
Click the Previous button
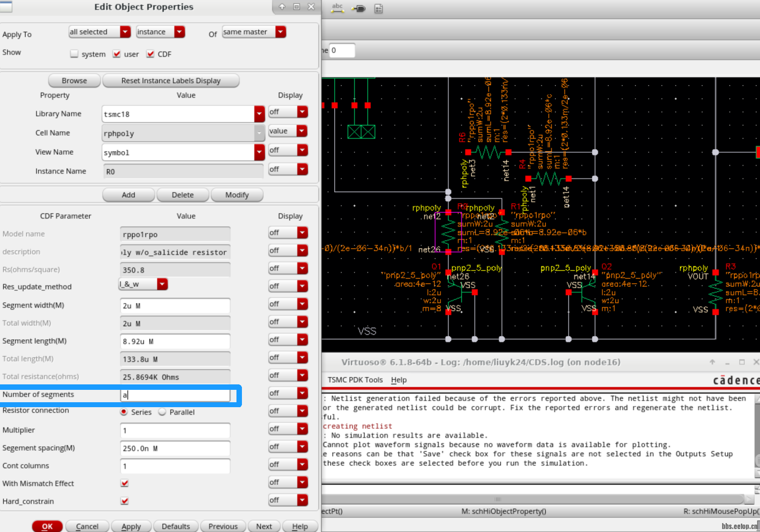(223, 526)
